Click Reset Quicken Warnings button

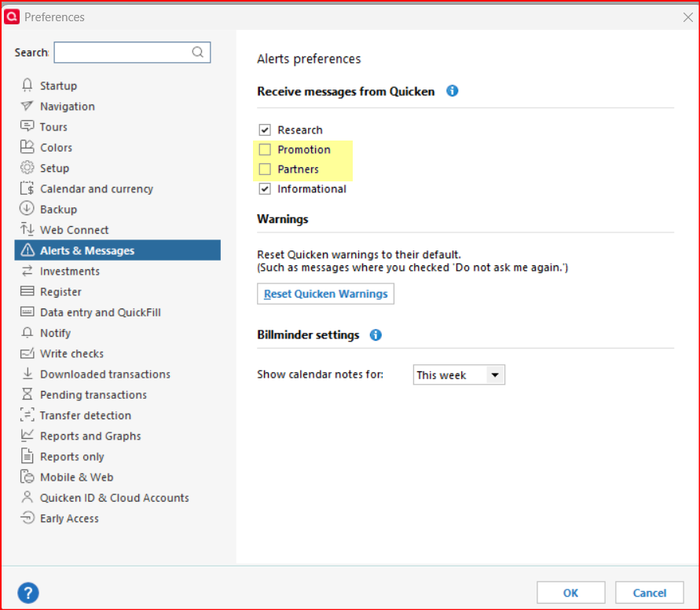click(x=325, y=294)
